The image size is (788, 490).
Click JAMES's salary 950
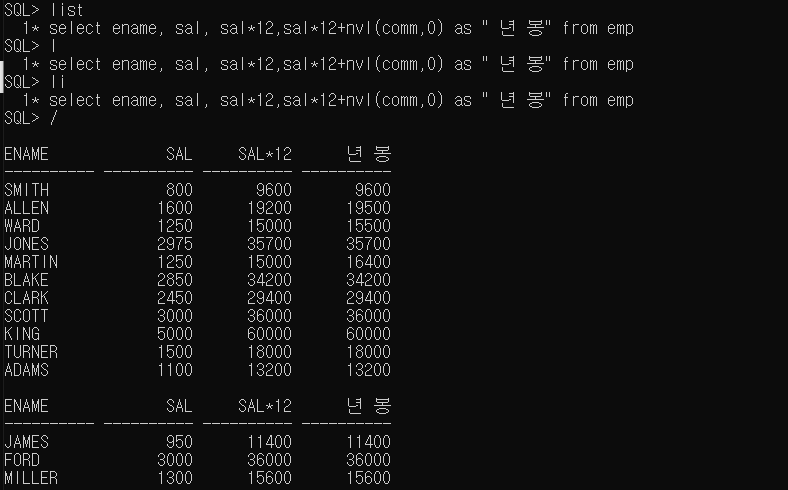pyautogui.click(x=179, y=442)
